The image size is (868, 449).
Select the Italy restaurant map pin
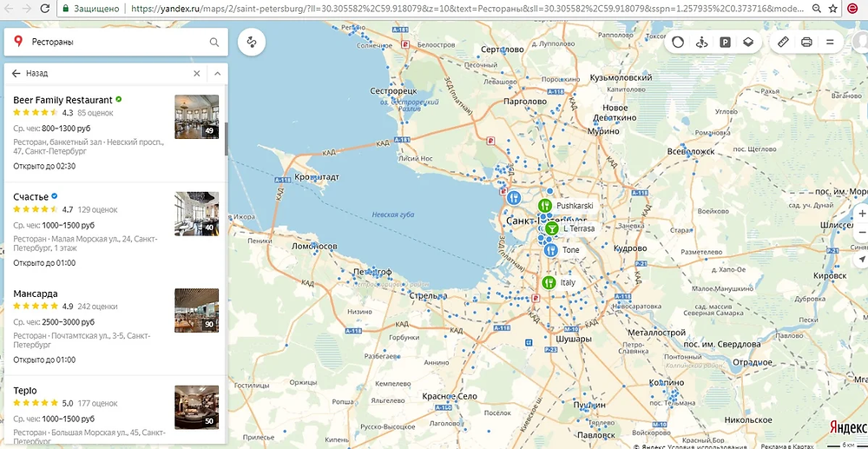coord(549,282)
